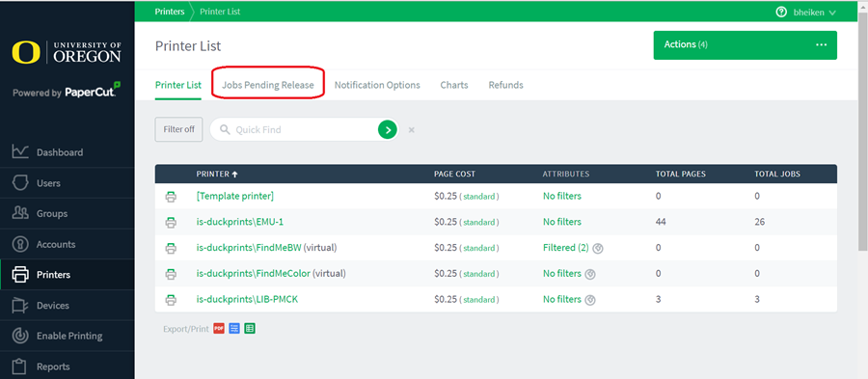Viewport: 868px width, 379px height.
Task: Open the Users sidebar icon
Action: click(x=20, y=183)
